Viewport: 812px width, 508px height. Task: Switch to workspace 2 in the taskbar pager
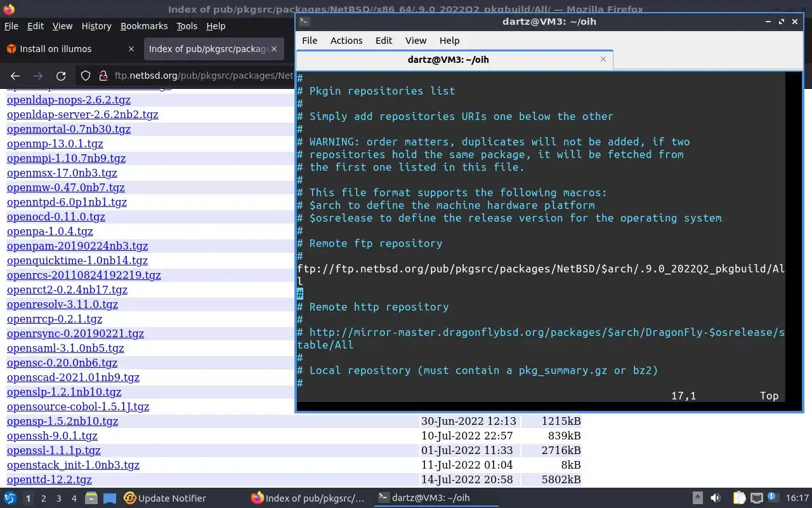click(43, 498)
